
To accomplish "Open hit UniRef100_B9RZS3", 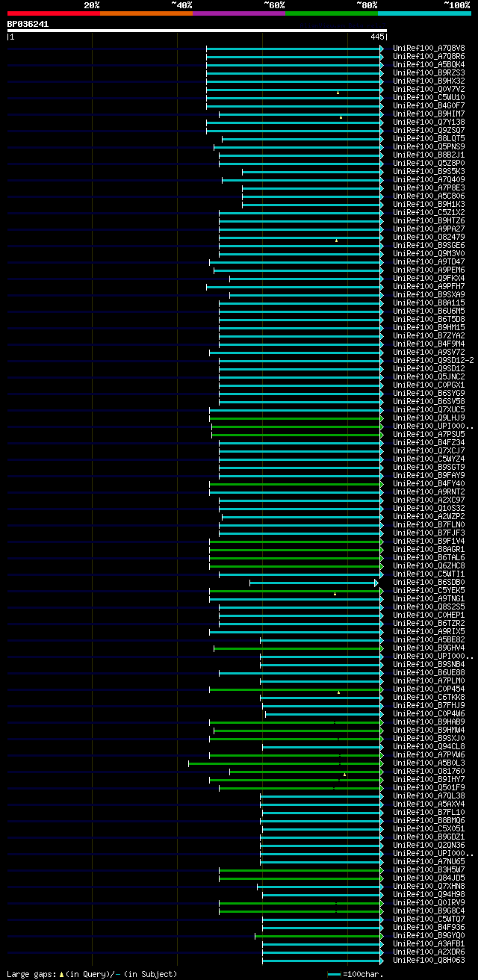I will 429,73.
